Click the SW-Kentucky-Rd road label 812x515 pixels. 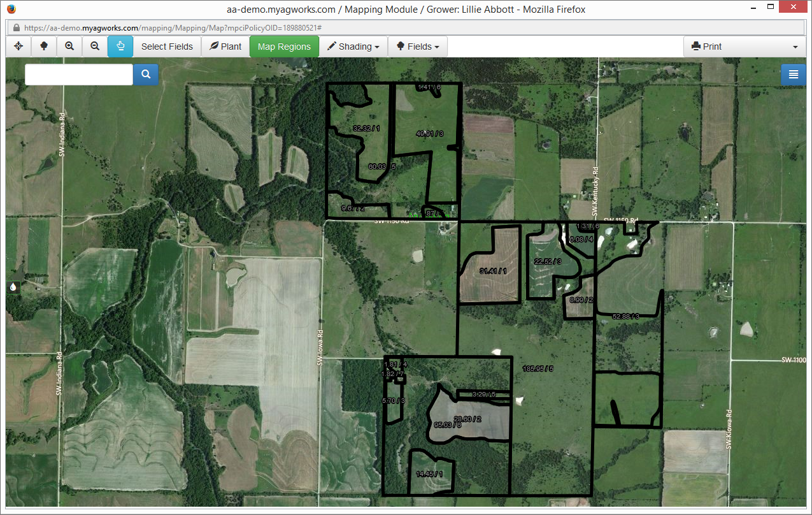(597, 191)
